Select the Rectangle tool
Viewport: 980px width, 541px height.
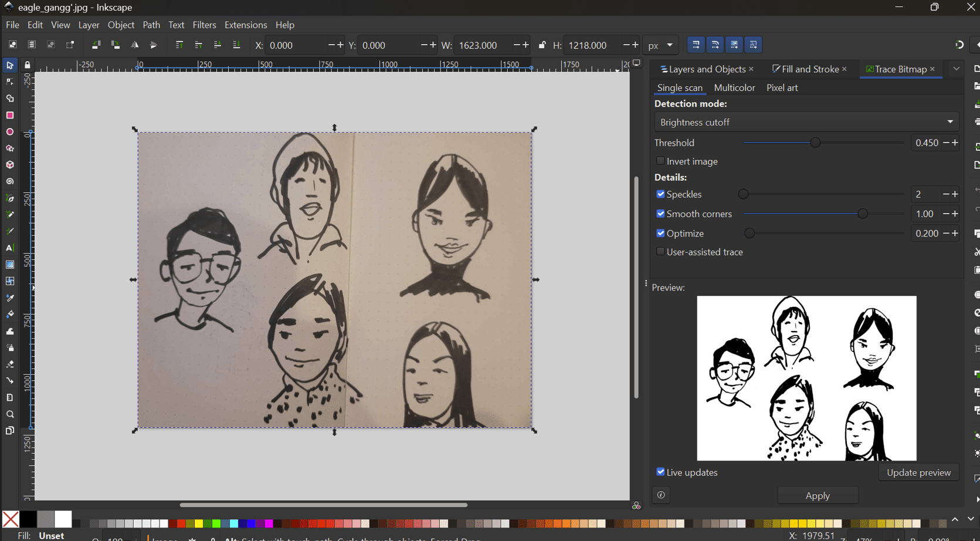click(x=10, y=116)
